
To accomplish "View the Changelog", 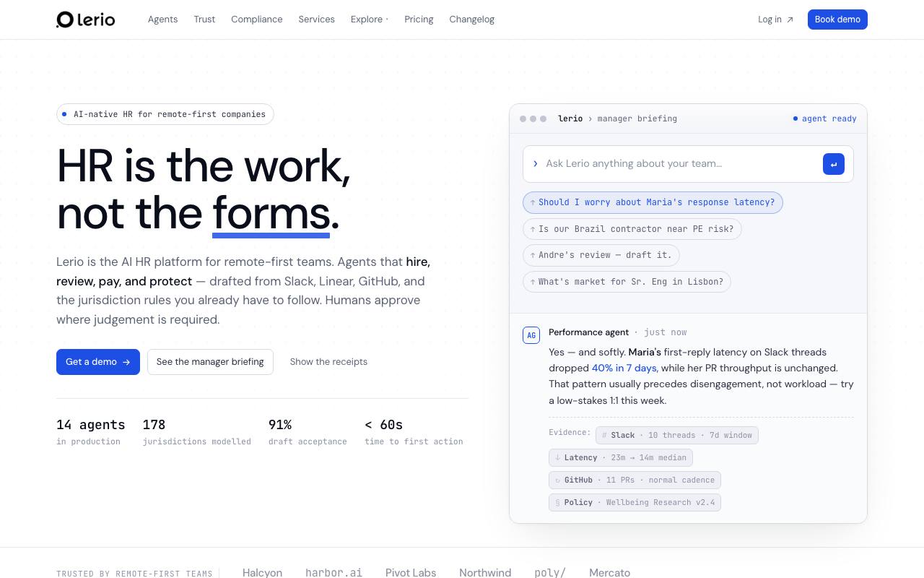I will 471,20.
